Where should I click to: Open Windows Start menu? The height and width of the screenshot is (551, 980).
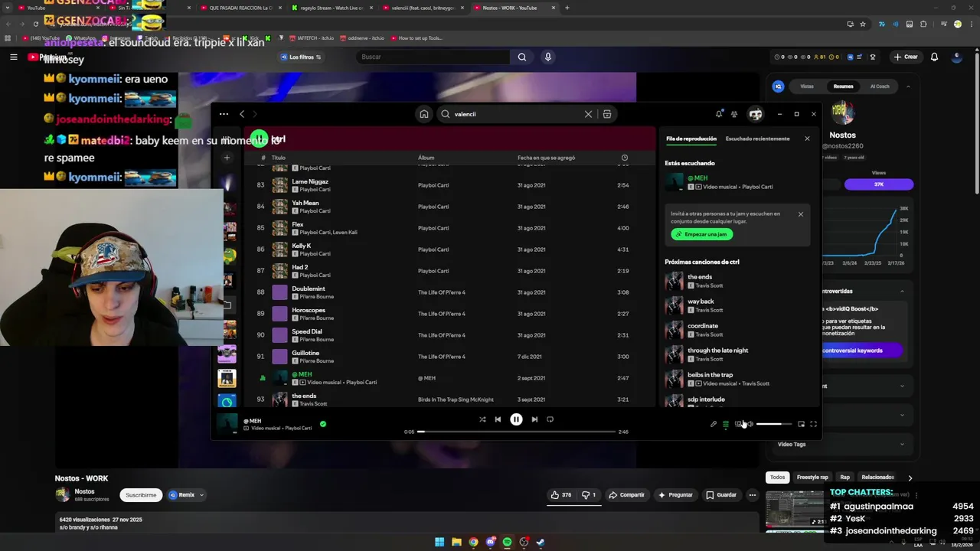pos(439,542)
